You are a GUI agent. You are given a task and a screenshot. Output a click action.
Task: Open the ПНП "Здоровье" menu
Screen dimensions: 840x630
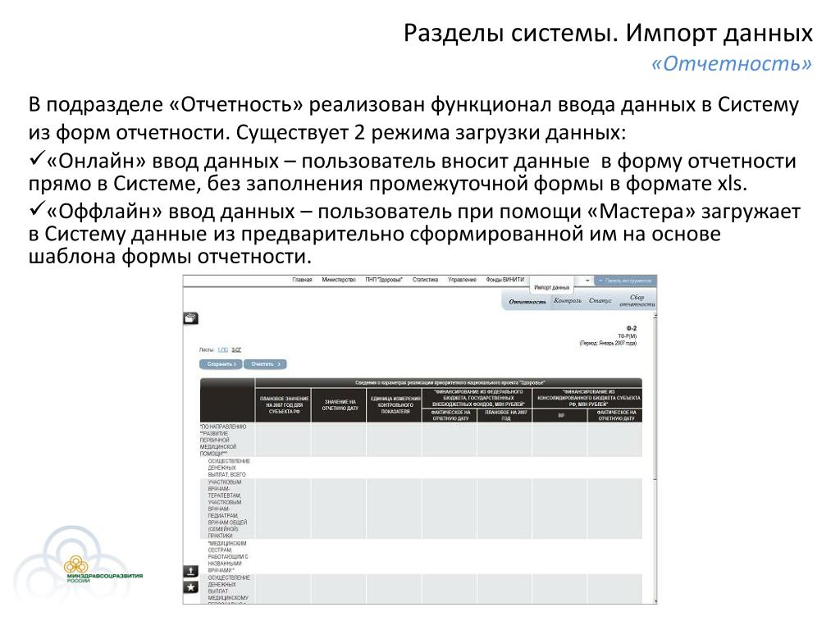click(384, 280)
